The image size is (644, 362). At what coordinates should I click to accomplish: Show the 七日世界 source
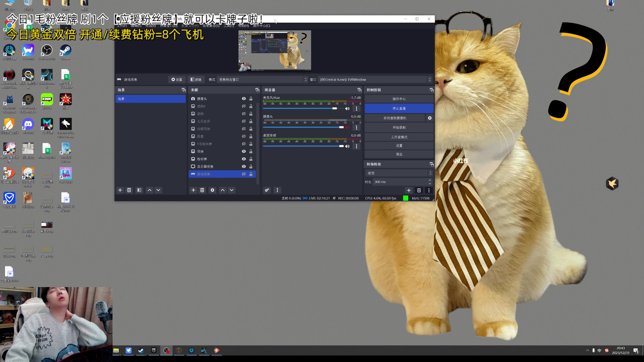pos(244,121)
